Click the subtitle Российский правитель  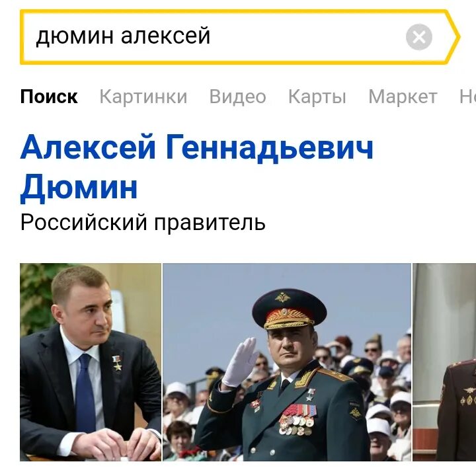[143, 223]
